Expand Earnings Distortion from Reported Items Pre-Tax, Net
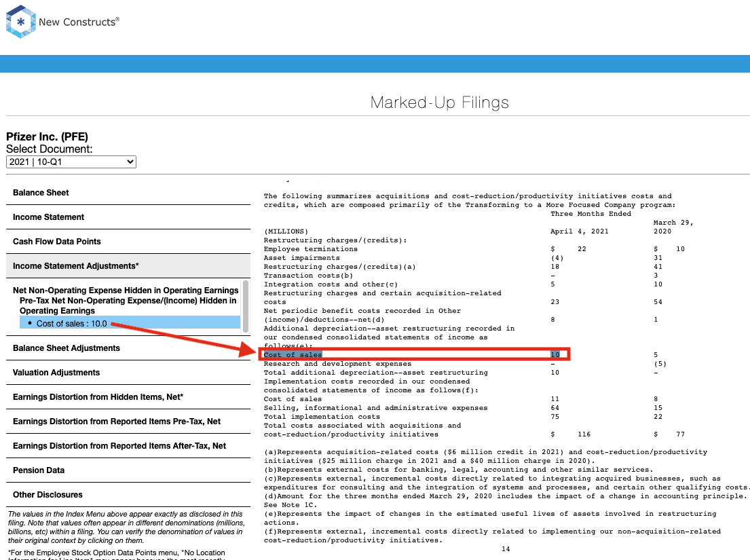The image size is (750, 560). 128,422
